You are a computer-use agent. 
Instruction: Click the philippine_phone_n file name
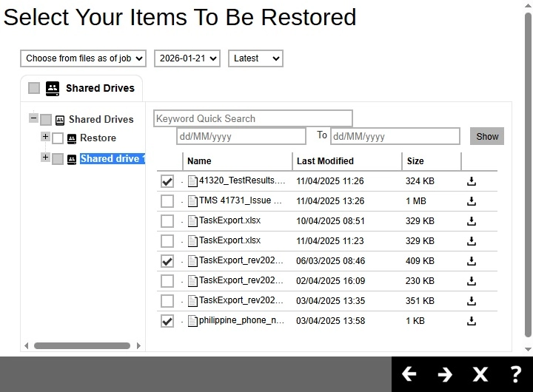[x=241, y=320]
